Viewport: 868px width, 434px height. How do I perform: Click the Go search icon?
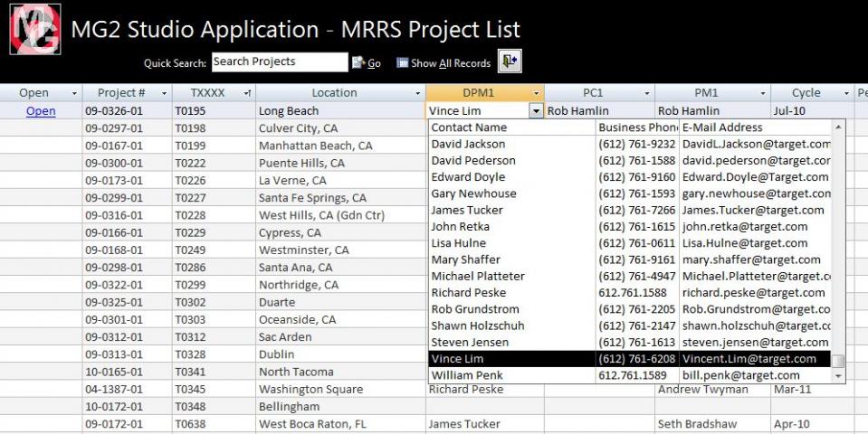tap(358, 62)
